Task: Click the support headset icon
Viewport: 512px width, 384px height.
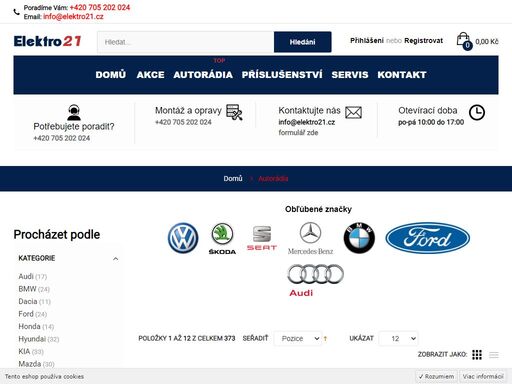Action: click(x=74, y=112)
